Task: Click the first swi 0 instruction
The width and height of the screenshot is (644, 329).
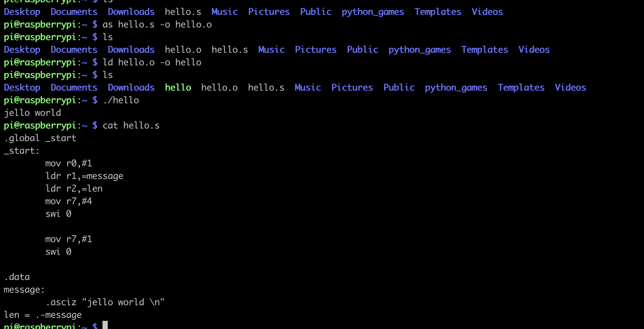Action: (58, 214)
